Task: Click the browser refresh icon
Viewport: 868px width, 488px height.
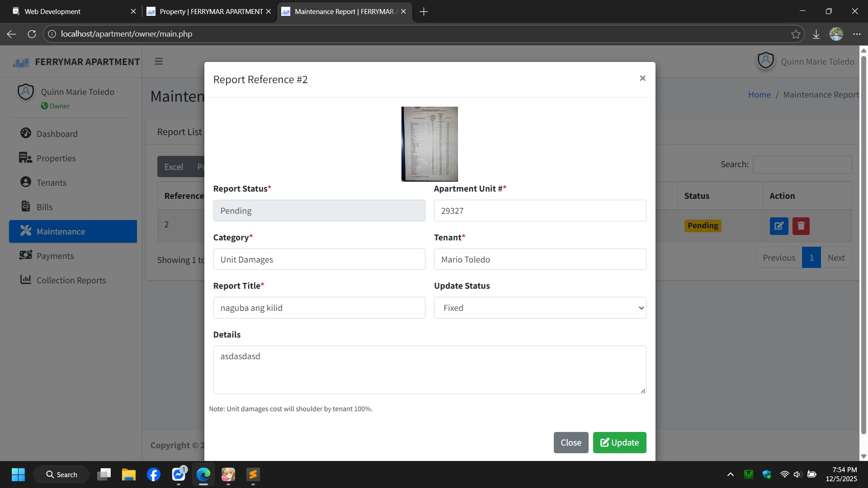Action: 32,34
